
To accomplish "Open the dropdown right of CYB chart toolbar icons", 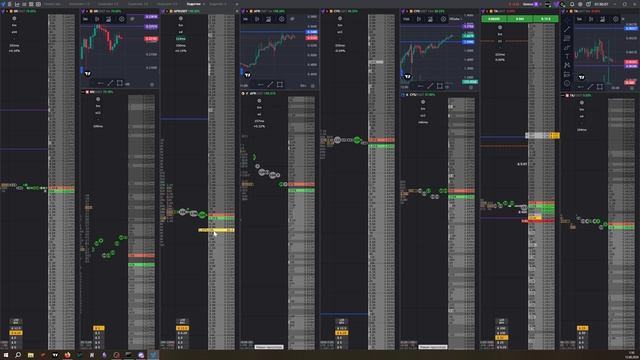I will click(x=455, y=19).
